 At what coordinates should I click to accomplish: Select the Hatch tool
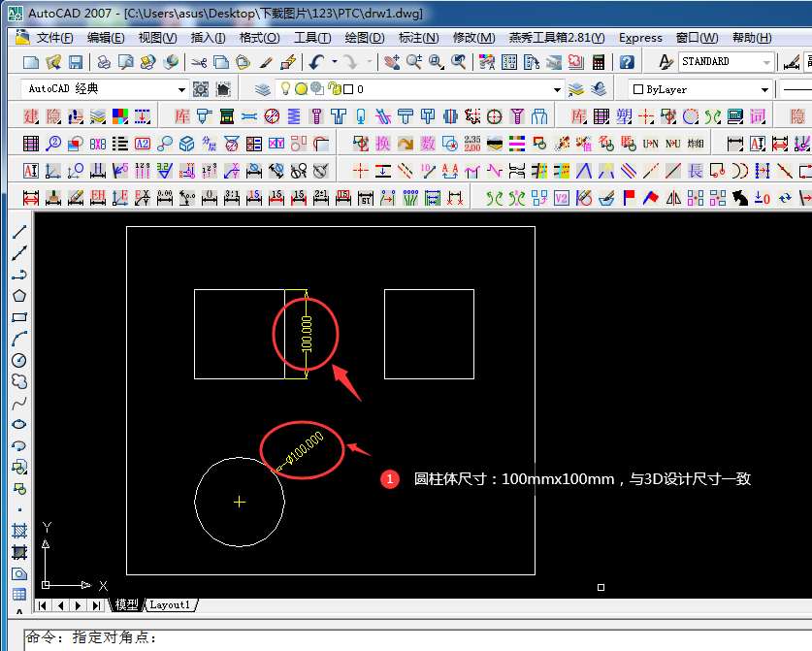point(19,531)
